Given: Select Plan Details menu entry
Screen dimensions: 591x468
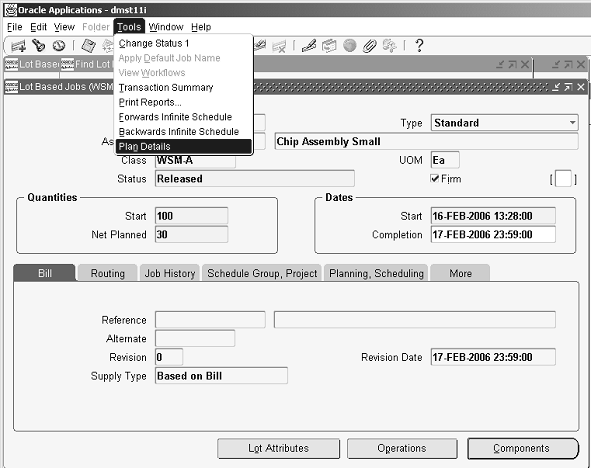Looking at the screenshot, I should click(184, 146).
